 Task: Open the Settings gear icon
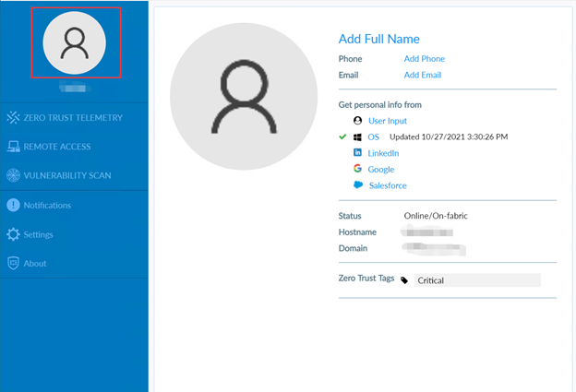pos(13,234)
